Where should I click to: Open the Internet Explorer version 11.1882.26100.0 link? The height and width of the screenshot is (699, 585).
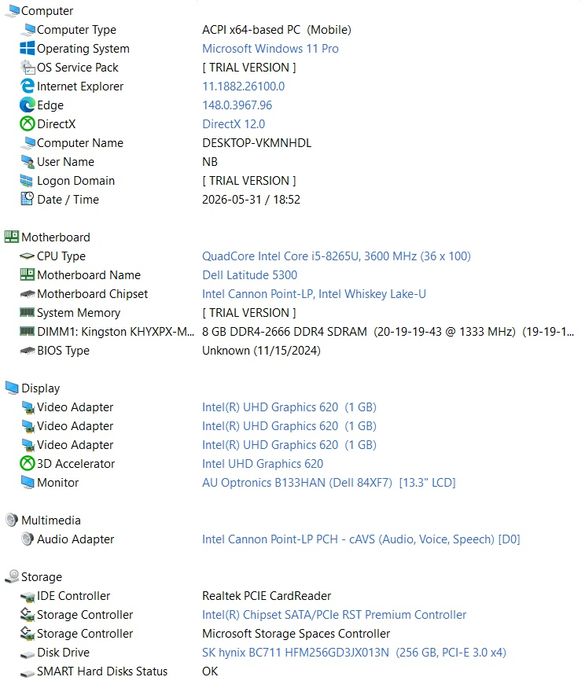point(243,86)
